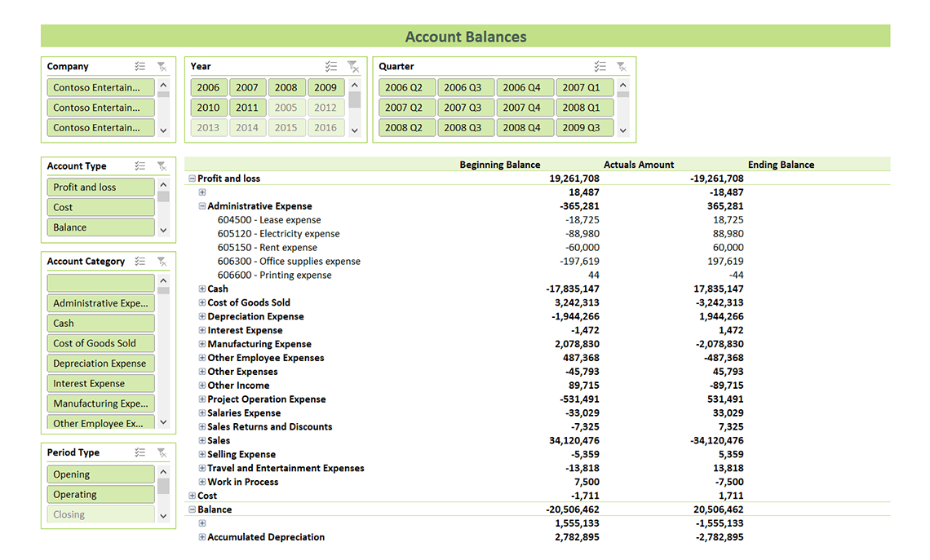The width and height of the screenshot is (930, 560).
Task: Toggle year 2009 slicer item
Action: pos(325,87)
